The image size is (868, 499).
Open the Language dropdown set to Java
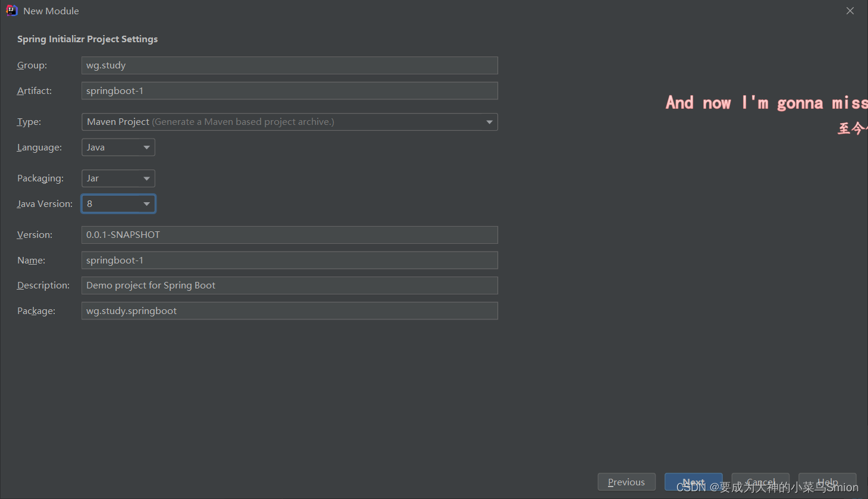pos(118,147)
